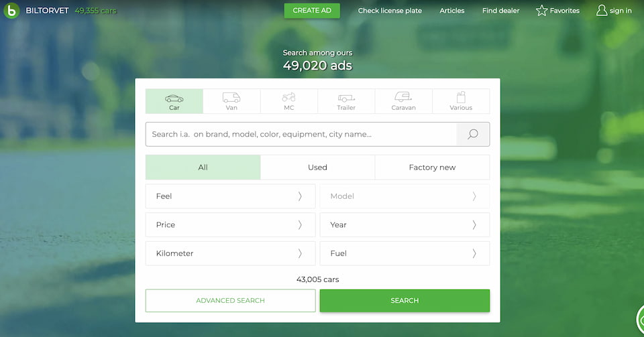Image resolution: width=644 pixels, height=337 pixels.
Task: Open the Year dropdown
Action: [405, 225]
